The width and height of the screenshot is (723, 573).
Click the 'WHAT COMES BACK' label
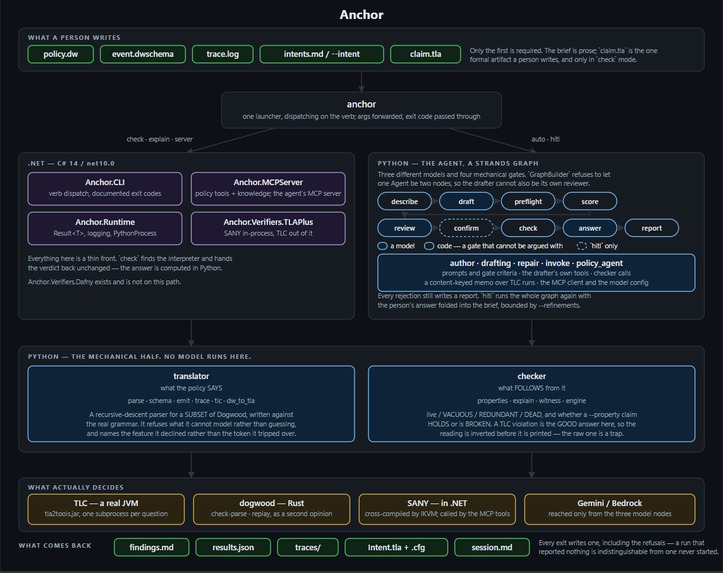55,545
